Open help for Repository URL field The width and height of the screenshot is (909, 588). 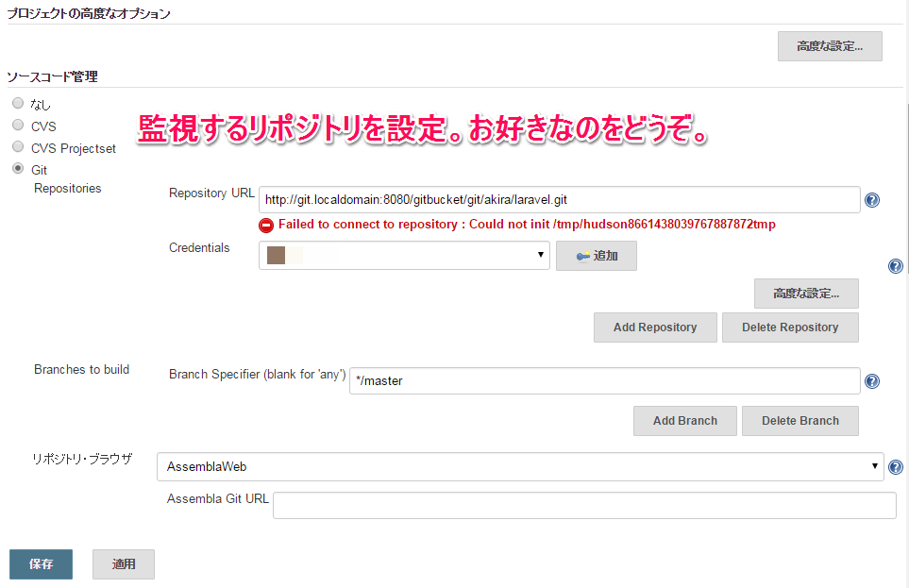872,200
